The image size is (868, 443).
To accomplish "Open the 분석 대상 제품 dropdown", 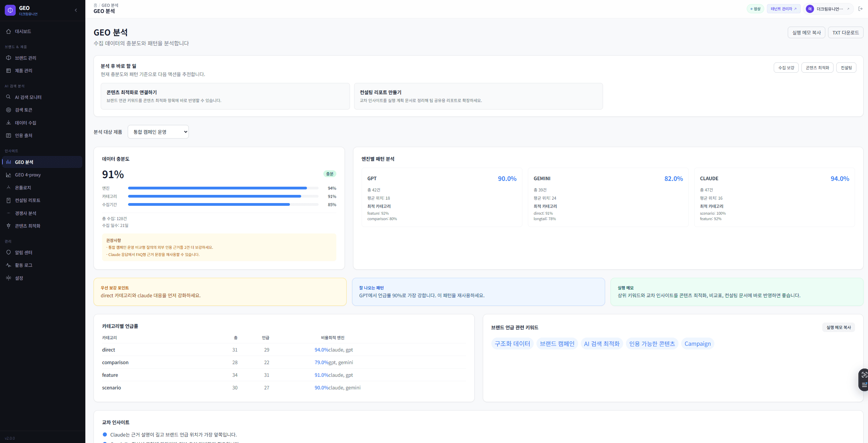I will click(x=158, y=132).
